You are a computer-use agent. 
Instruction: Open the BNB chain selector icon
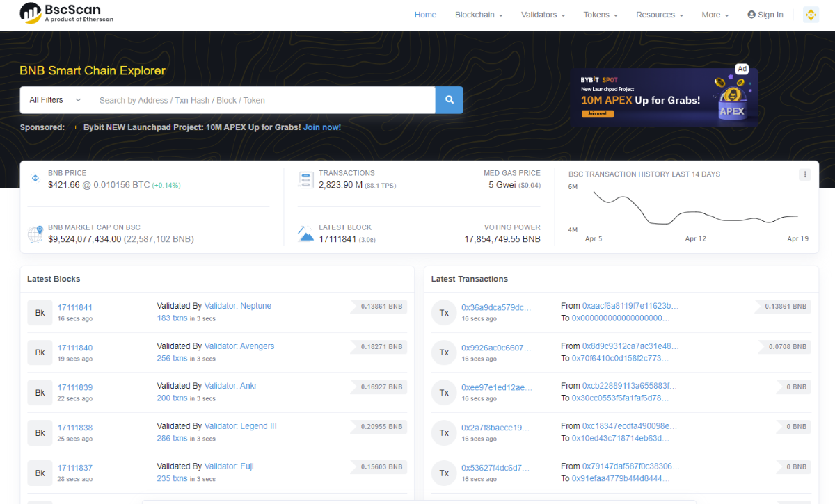click(811, 15)
